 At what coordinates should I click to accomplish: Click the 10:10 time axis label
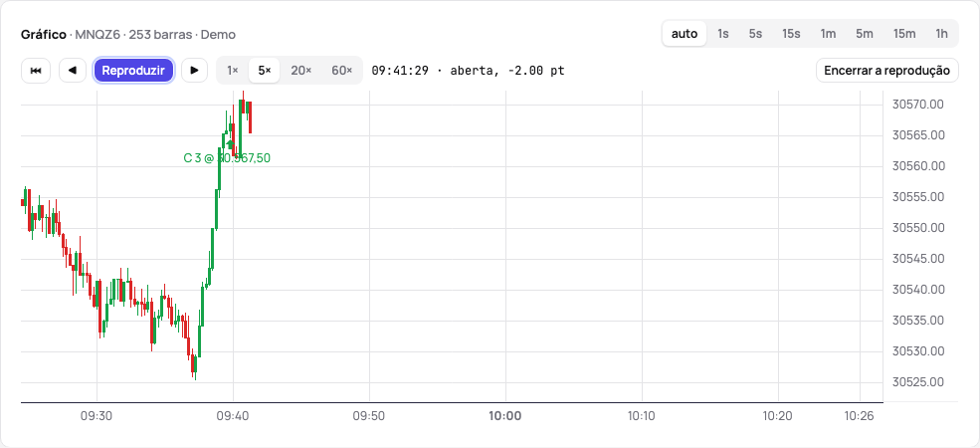642,415
